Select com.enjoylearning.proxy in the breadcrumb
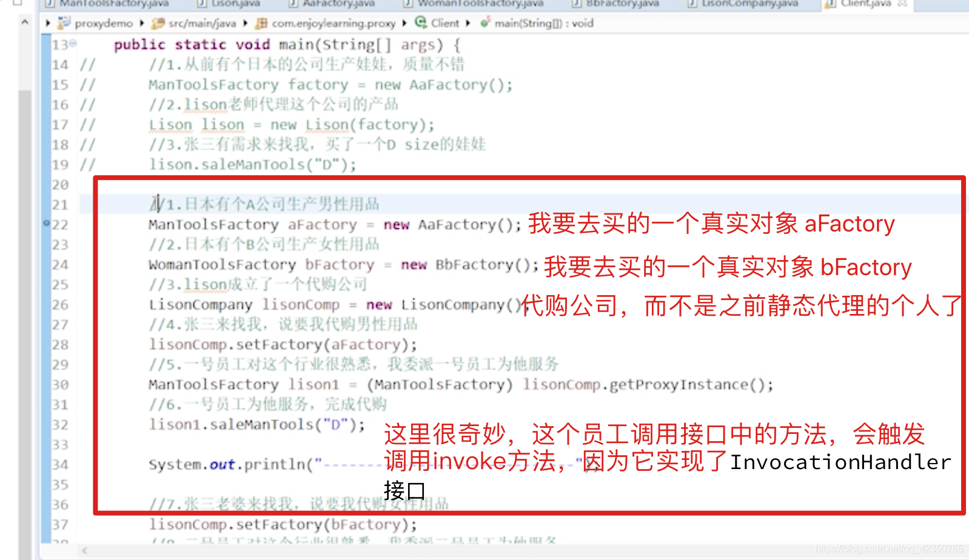The height and width of the screenshot is (560, 969). click(x=334, y=23)
